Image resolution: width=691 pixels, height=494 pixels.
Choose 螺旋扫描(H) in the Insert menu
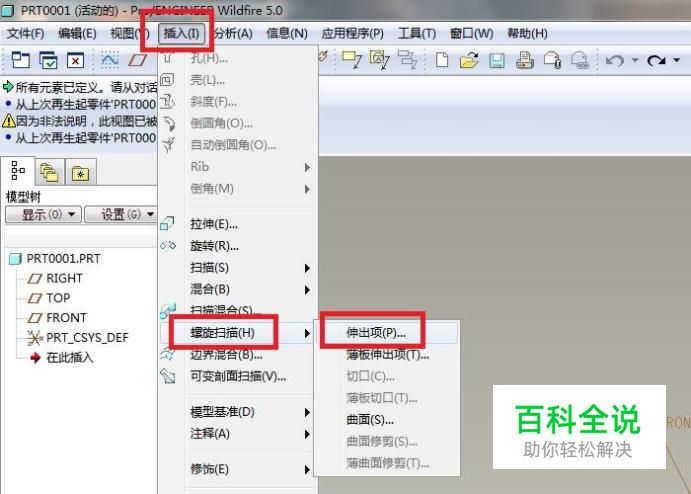click(x=237, y=333)
